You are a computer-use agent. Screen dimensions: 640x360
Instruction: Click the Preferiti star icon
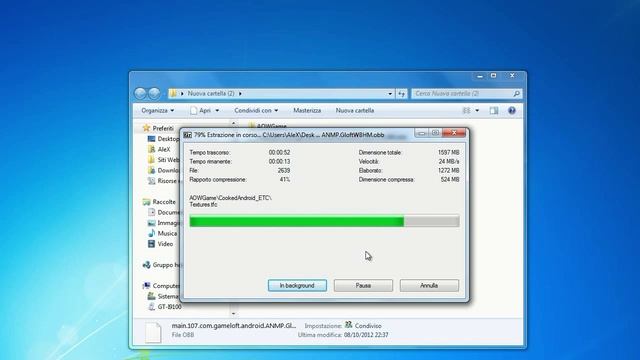coord(147,128)
